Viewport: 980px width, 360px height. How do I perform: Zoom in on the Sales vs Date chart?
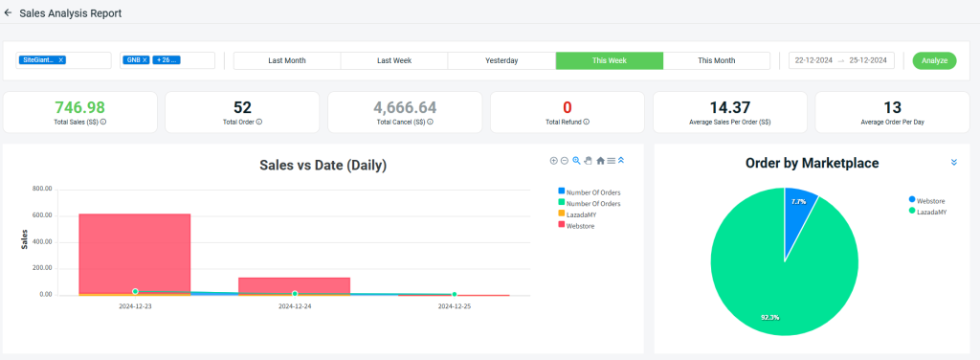pos(554,161)
